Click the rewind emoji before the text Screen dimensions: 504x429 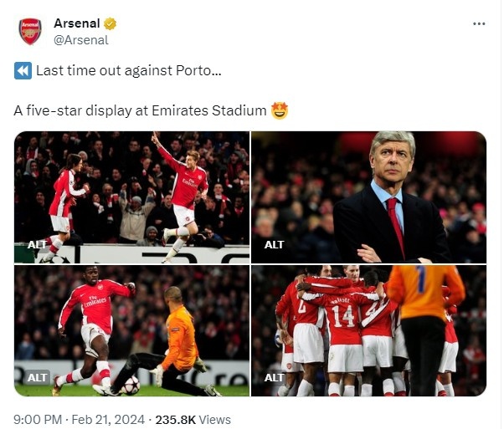pos(23,71)
